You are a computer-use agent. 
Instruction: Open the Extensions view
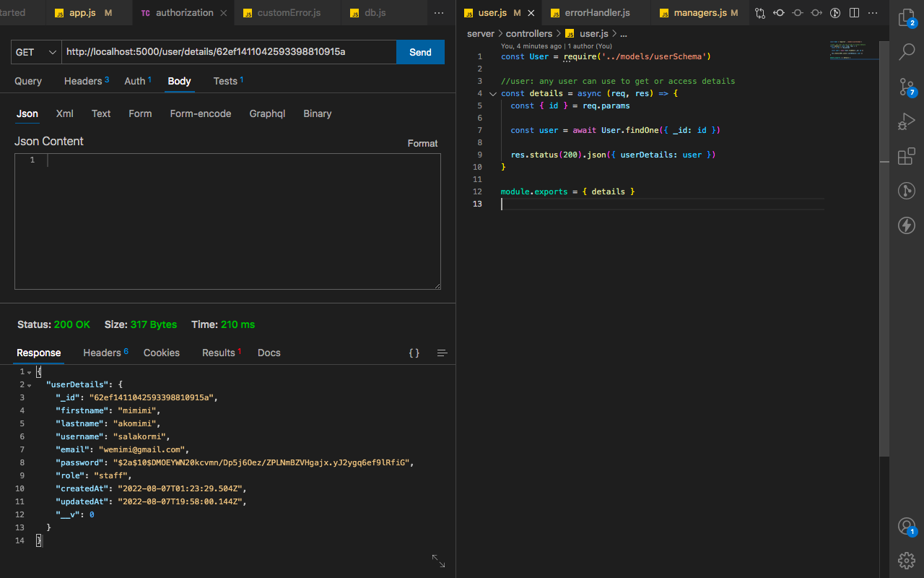click(907, 156)
